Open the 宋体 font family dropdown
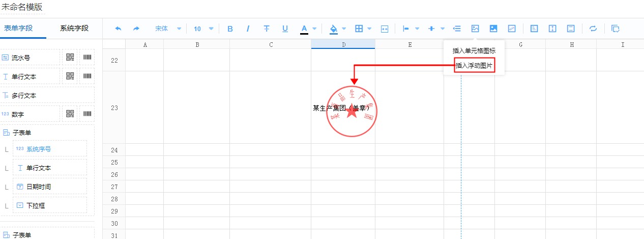The height and width of the screenshot is (239, 644). pyautogui.click(x=168, y=29)
